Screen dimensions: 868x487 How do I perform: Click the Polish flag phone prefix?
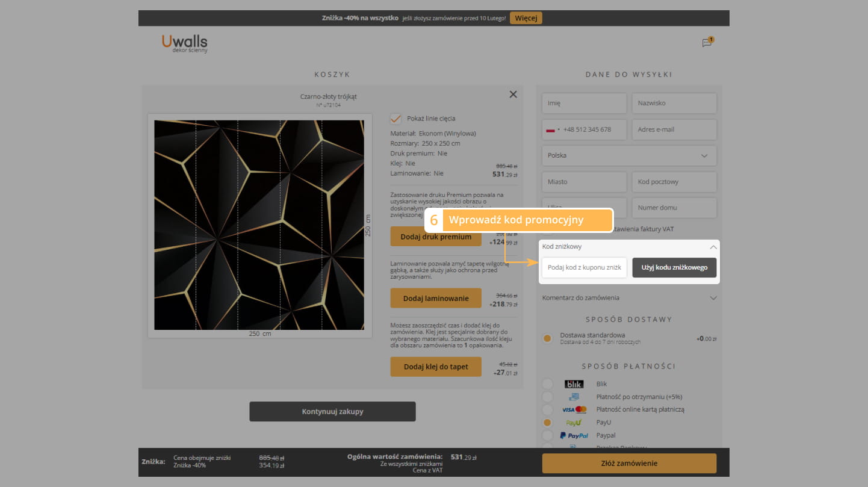[552, 129]
